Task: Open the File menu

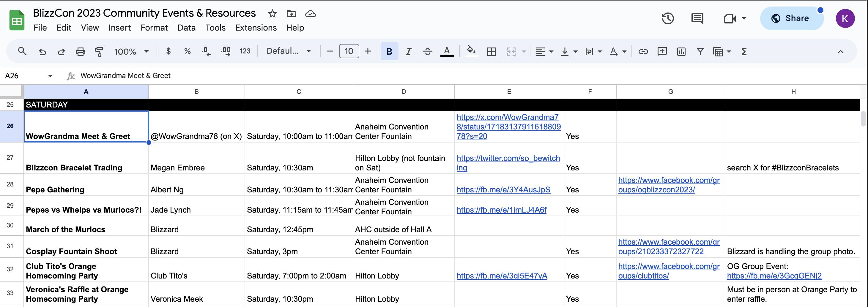Action: 40,28
